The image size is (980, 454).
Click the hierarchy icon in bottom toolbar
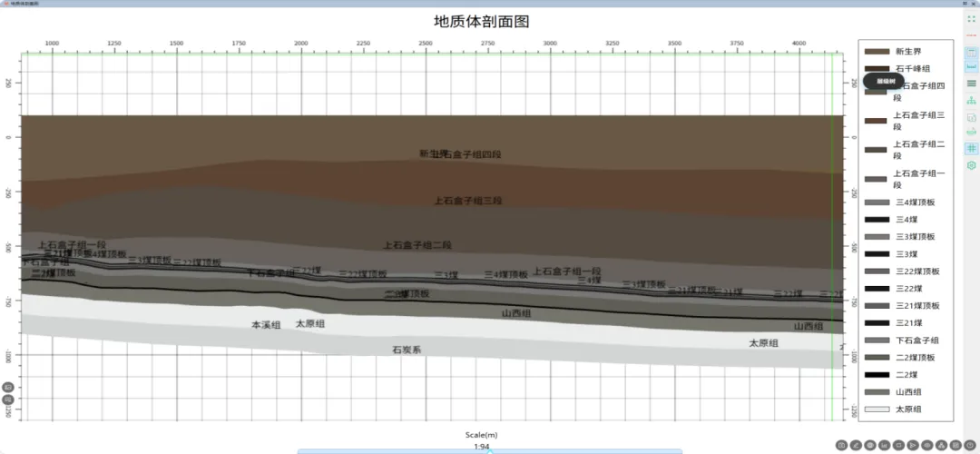(942, 445)
